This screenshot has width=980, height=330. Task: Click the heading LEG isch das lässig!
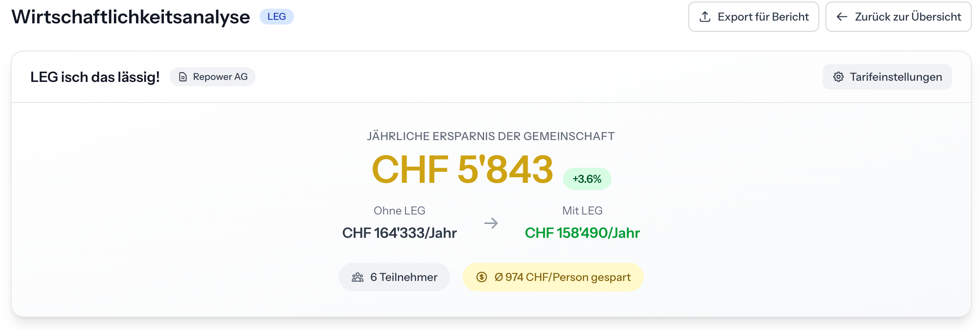95,77
